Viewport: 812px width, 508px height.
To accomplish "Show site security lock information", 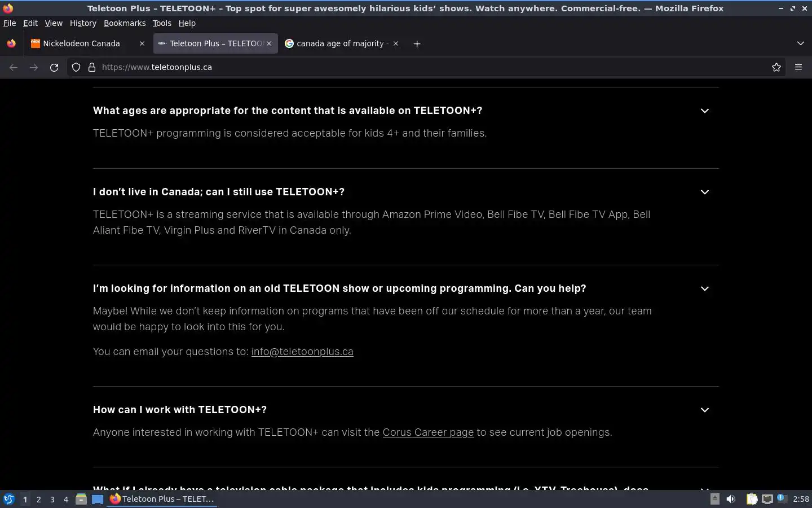I will tap(92, 67).
